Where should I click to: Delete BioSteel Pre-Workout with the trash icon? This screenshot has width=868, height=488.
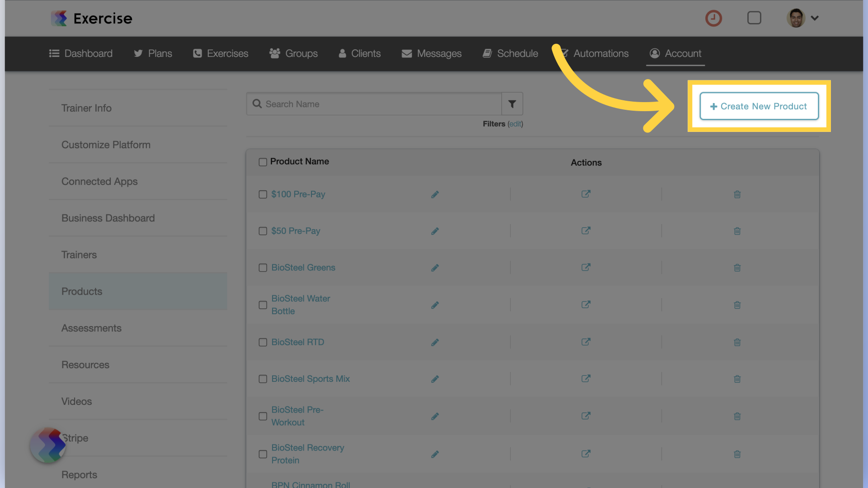(737, 416)
